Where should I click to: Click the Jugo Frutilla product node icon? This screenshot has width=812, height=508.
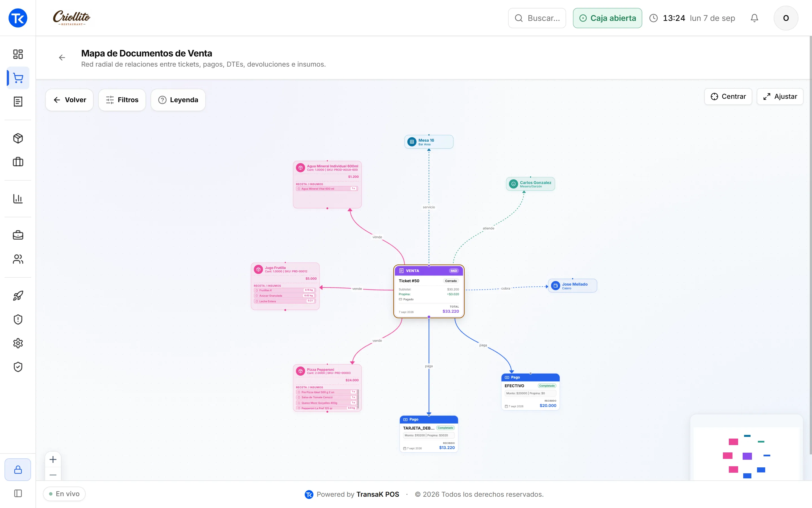258,269
